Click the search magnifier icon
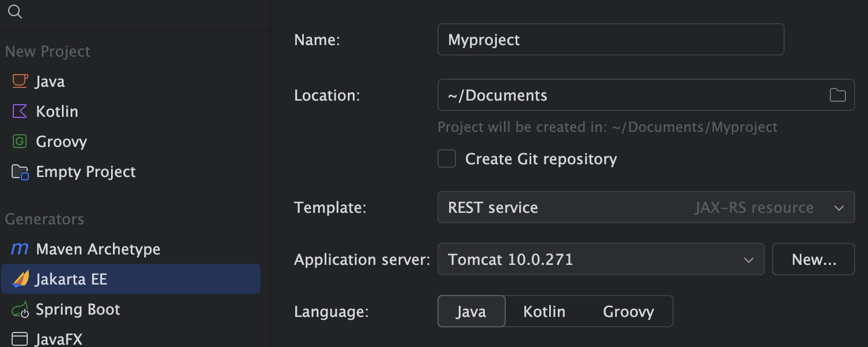This screenshot has height=347, width=868. tap(15, 12)
